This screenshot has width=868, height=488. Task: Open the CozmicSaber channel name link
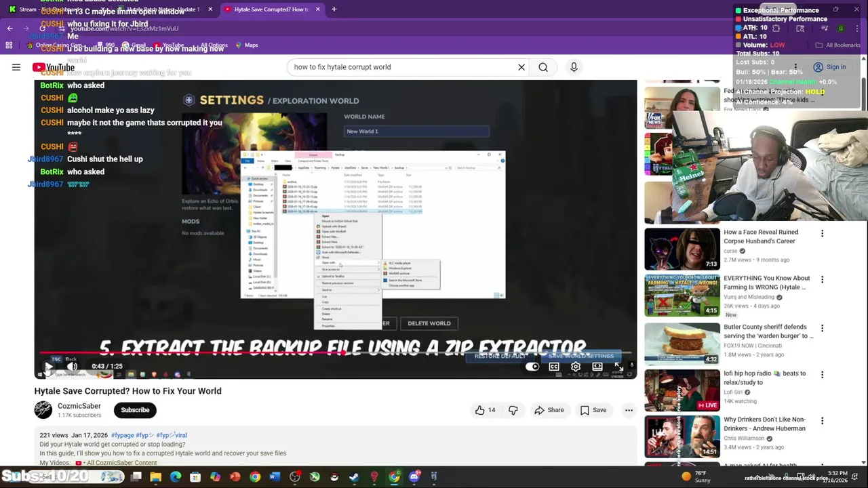[x=79, y=406]
